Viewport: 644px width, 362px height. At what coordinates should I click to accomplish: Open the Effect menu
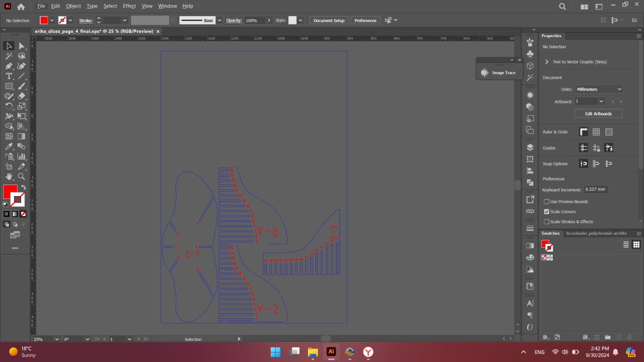coord(129,6)
